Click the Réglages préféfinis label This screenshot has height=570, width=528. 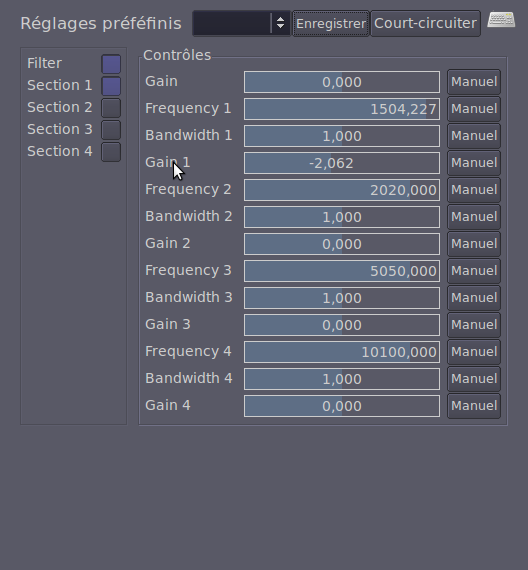pyautogui.click(x=101, y=24)
